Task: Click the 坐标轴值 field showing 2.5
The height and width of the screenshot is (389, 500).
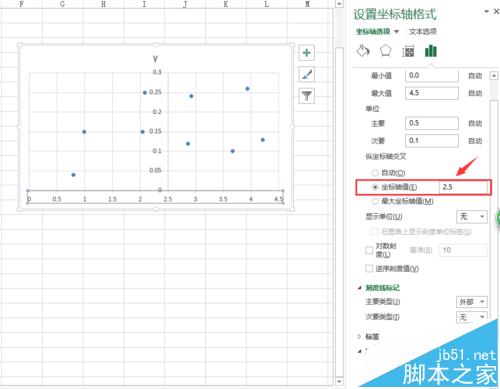Action: pos(464,187)
